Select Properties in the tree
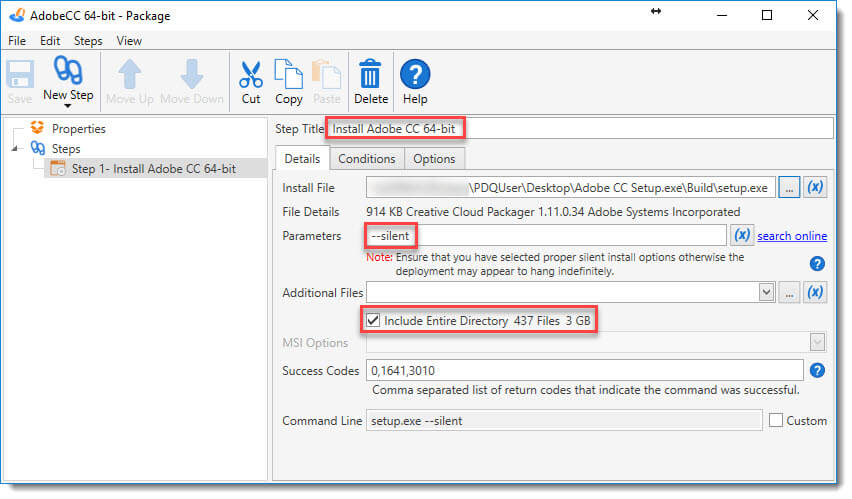Screen dimensions: 852x499 pyautogui.click(x=79, y=129)
